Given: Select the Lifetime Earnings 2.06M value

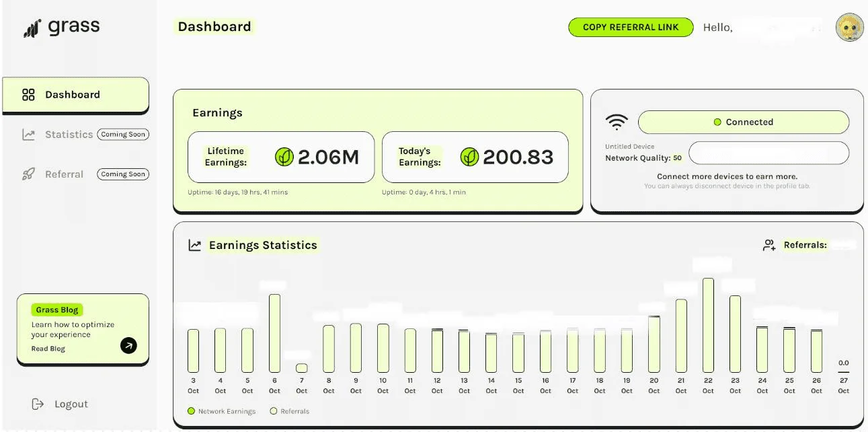Looking at the screenshot, I should click(328, 157).
